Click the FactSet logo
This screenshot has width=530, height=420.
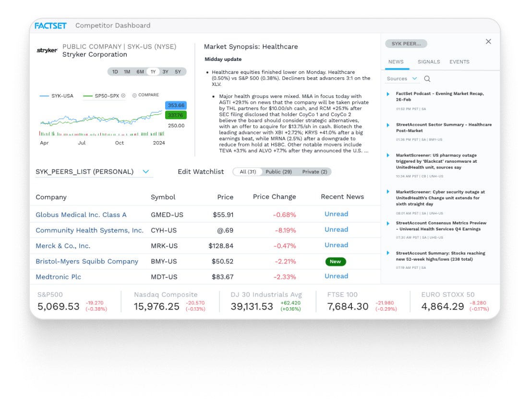50,25
